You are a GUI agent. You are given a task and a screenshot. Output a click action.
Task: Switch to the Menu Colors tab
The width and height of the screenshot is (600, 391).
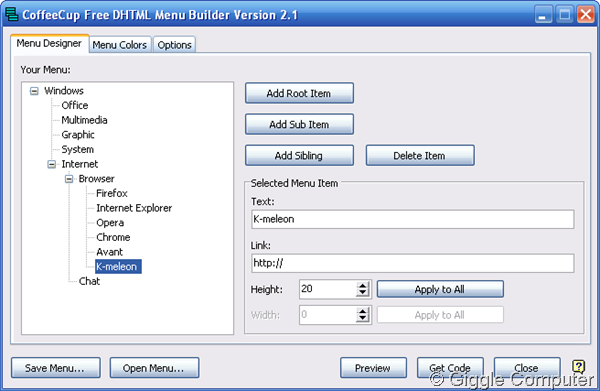tap(120, 45)
